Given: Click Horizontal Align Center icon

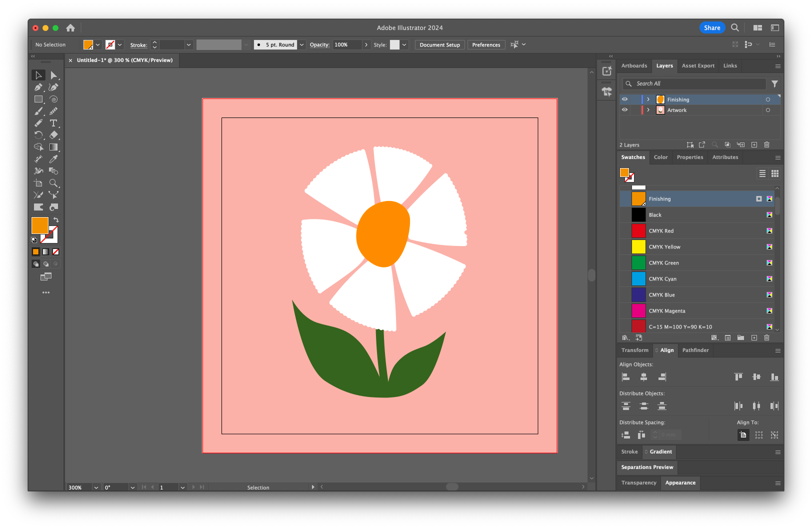Looking at the screenshot, I should click(x=643, y=377).
